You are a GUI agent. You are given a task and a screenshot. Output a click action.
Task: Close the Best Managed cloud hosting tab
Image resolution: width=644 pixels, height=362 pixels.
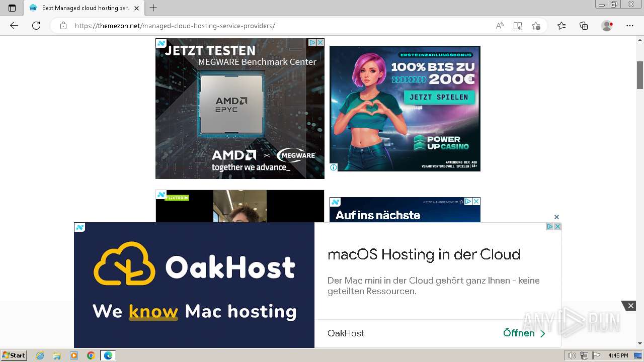136,8
